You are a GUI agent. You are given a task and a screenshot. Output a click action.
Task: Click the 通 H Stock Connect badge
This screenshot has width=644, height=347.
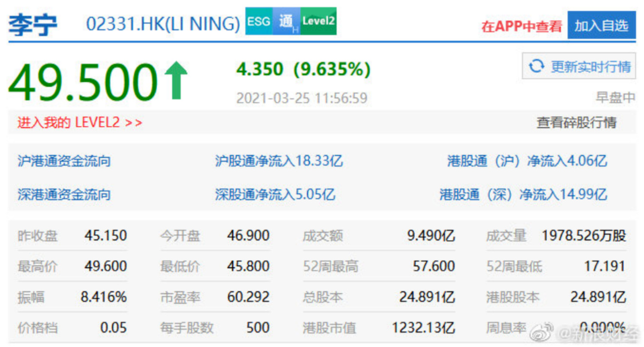(x=286, y=21)
